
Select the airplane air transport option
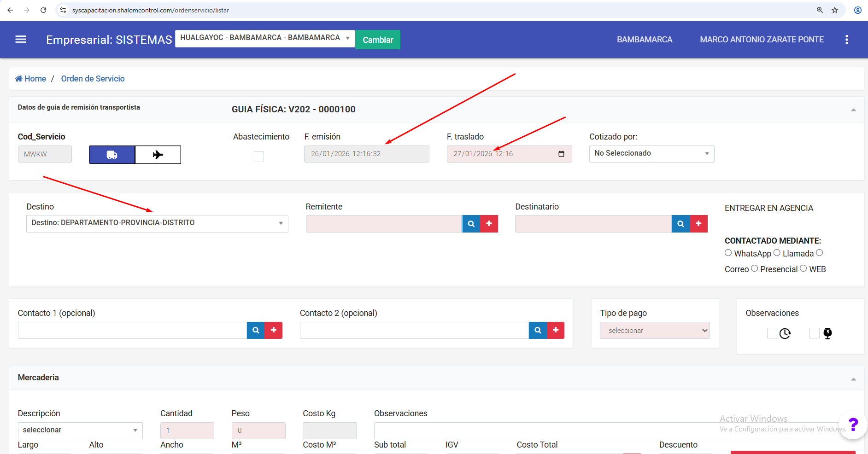tap(158, 155)
